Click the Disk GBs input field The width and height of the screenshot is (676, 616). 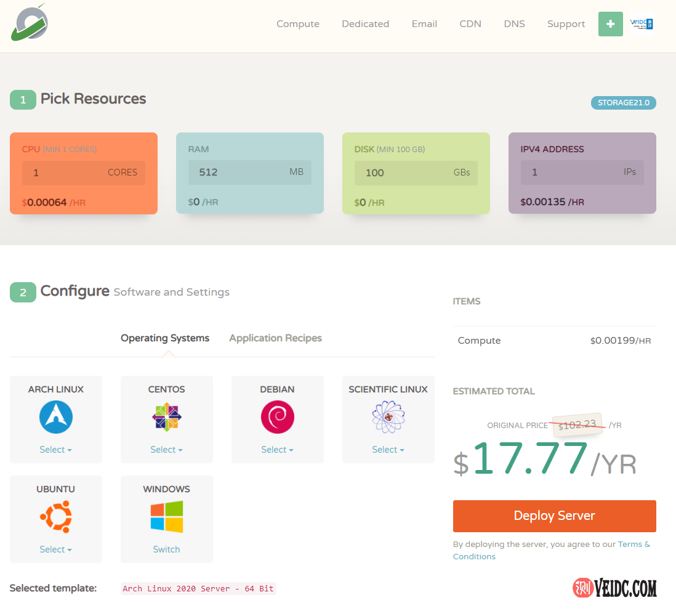click(x=416, y=172)
